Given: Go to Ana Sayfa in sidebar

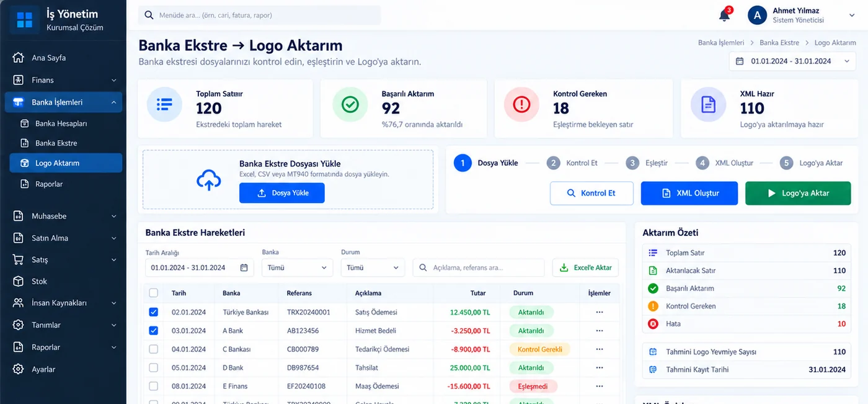Looking at the screenshot, I should (x=63, y=58).
